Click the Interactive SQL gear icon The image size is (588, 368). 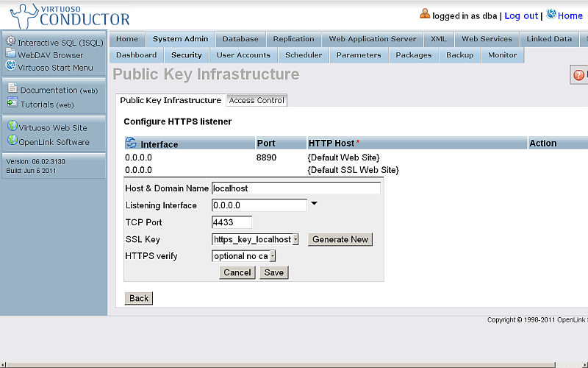10,42
